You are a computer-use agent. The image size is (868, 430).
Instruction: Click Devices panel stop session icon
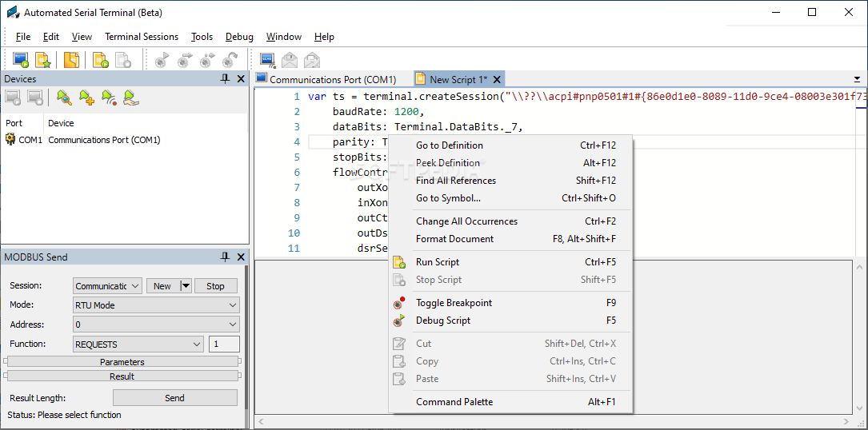[x=35, y=98]
